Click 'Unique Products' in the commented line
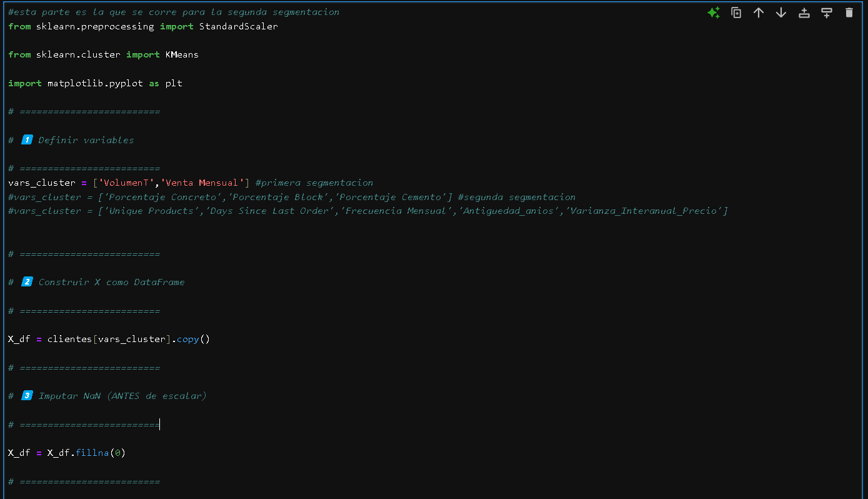The image size is (868, 499). pos(140,211)
